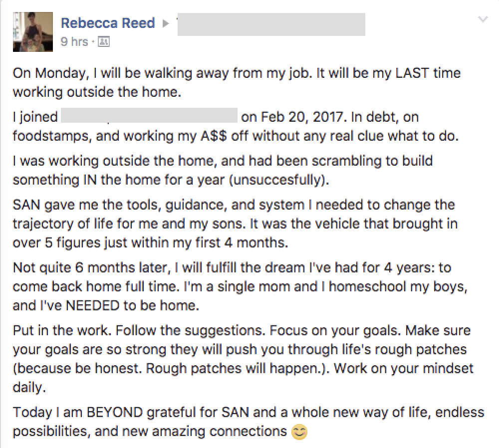Expand the post options chevron menu
Screen dimensions: 499x448
tap(483, 20)
